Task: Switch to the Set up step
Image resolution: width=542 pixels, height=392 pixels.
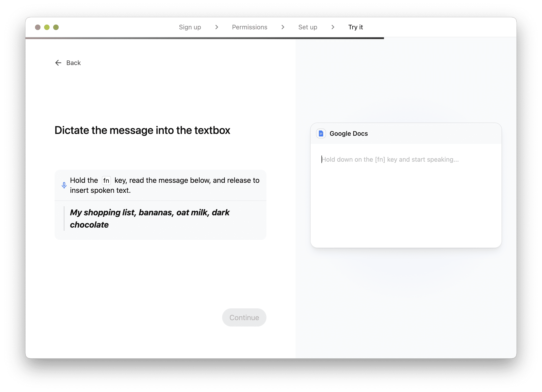Action: click(308, 27)
